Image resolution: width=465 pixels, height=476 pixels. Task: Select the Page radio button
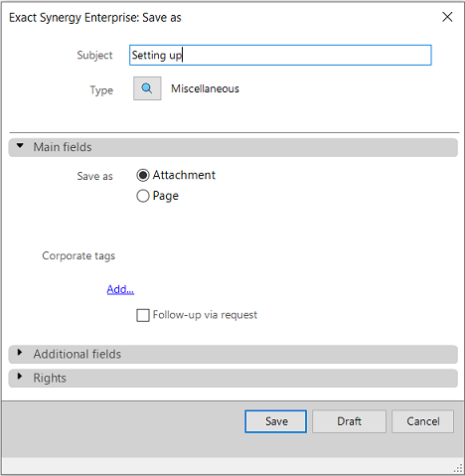click(x=143, y=196)
